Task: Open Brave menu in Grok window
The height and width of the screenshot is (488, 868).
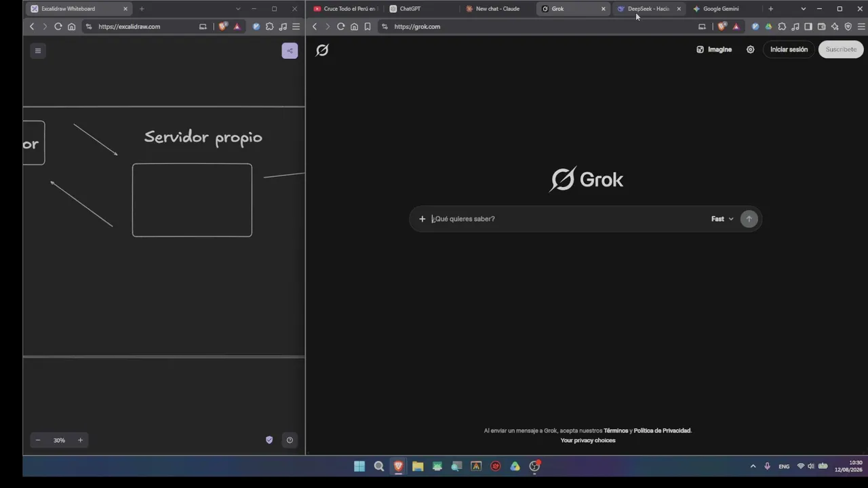Action: click(x=862, y=26)
